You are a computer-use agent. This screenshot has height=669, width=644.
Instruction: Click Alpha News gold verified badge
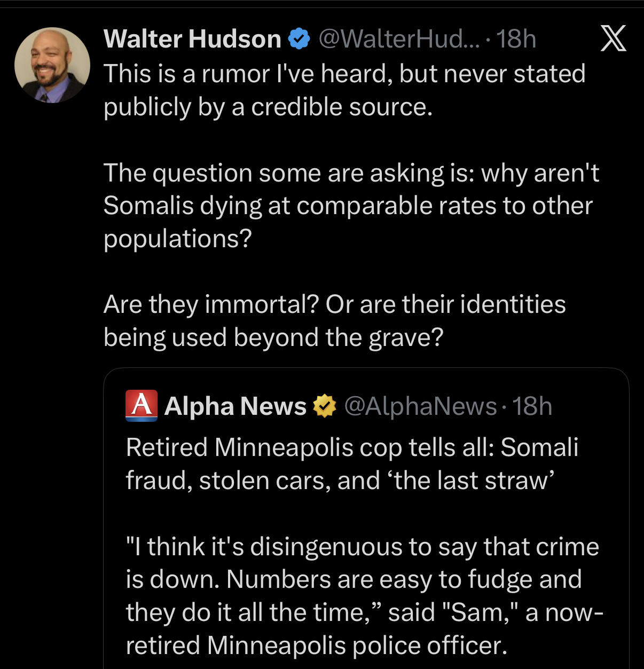click(x=324, y=406)
